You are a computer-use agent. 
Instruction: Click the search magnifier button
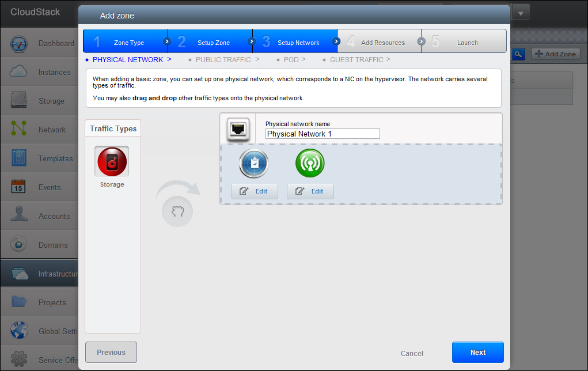[519, 54]
